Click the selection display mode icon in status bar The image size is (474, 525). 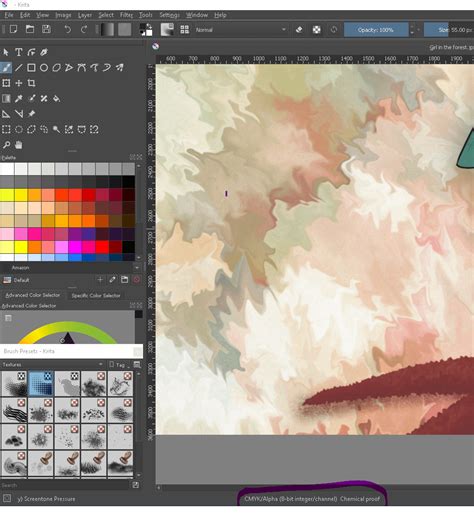click(x=7, y=499)
